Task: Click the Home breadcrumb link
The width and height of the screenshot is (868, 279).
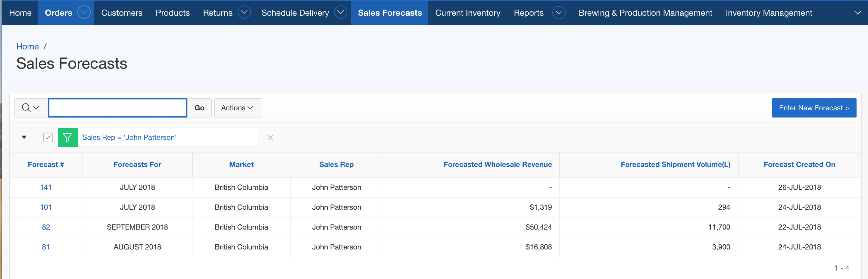Action: (27, 46)
